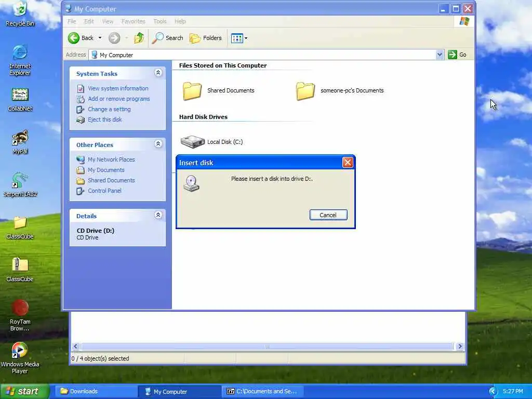The image size is (532, 399).
Task: Open the View menu
Action: coord(108,21)
